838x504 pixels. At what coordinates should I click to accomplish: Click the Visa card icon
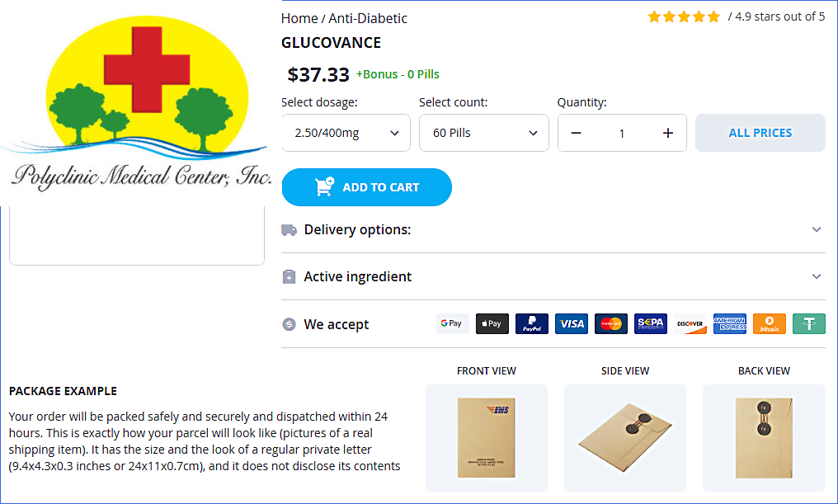point(572,324)
